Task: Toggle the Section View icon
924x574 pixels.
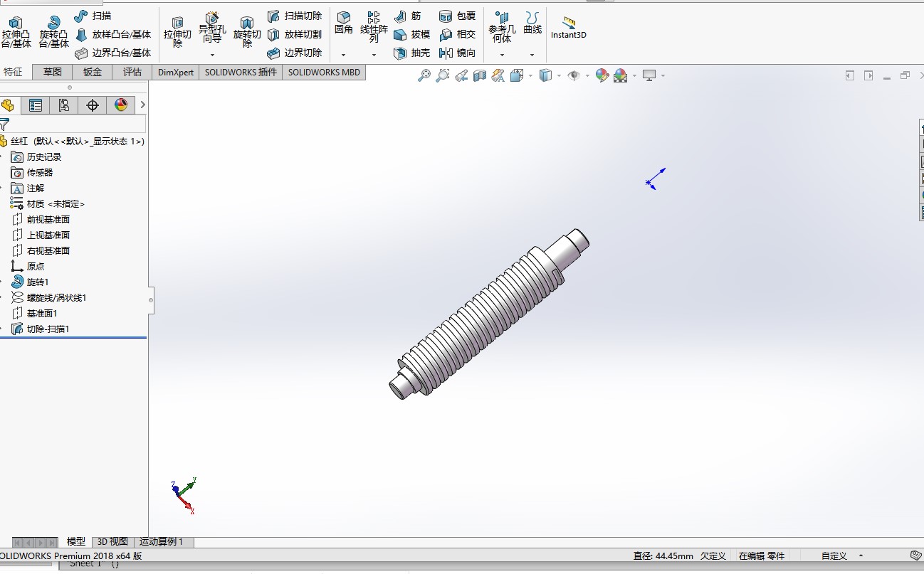Action: point(480,75)
